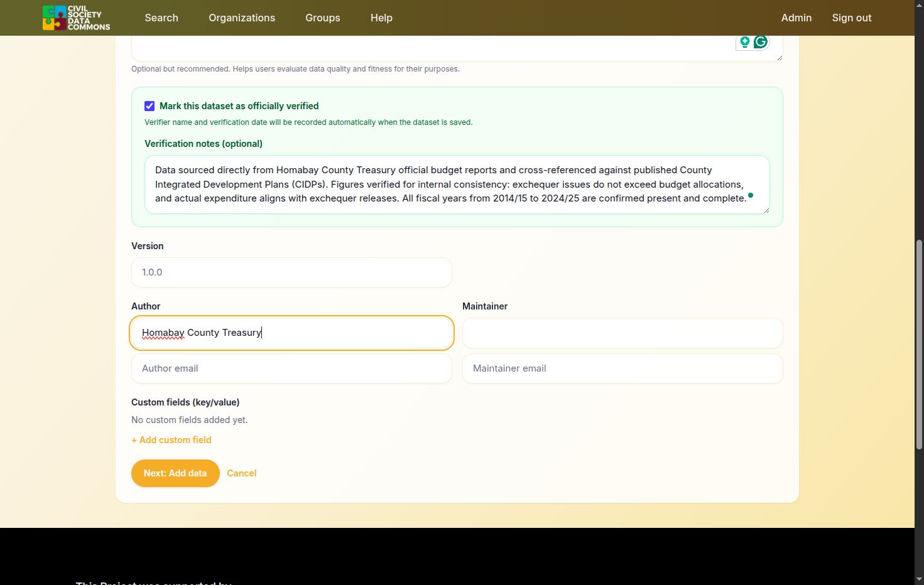The height and width of the screenshot is (585, 924).
Task: Uncheck Mark this dataset as officially verified
Action: (149, 106)
